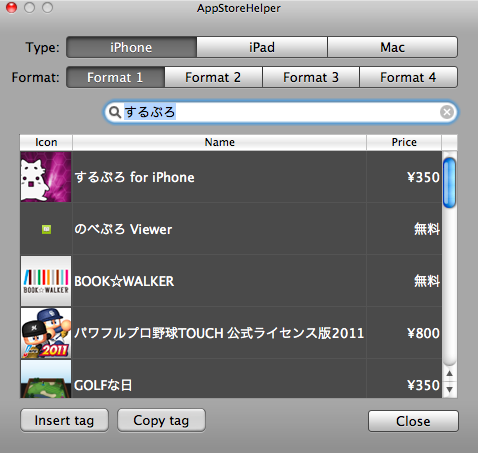Image resolution: width=478 pixels, height=453 pixels.
Task: Click the GOLFな日 app icon
Action: [x=46, y=379]
